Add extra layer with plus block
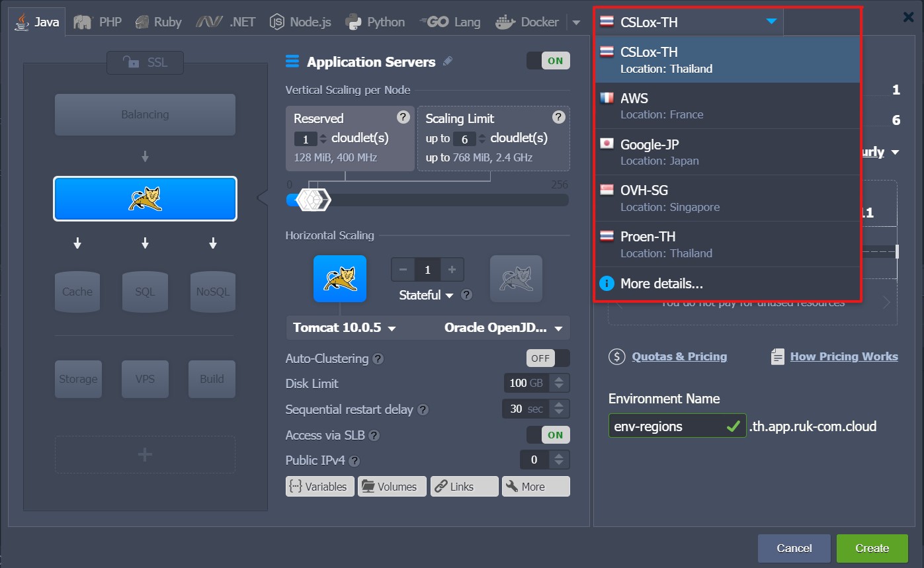Screen dimensions: 924x568 pos(145,454)
